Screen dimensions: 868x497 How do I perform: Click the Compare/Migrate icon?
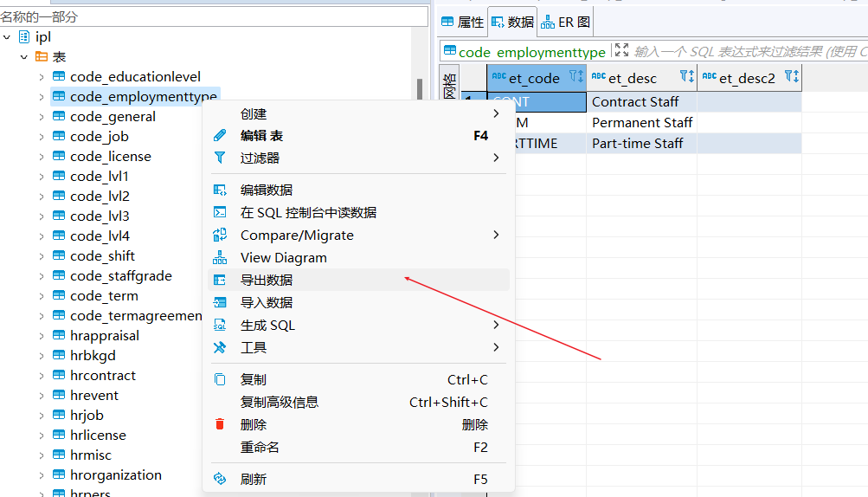point(220,235)
